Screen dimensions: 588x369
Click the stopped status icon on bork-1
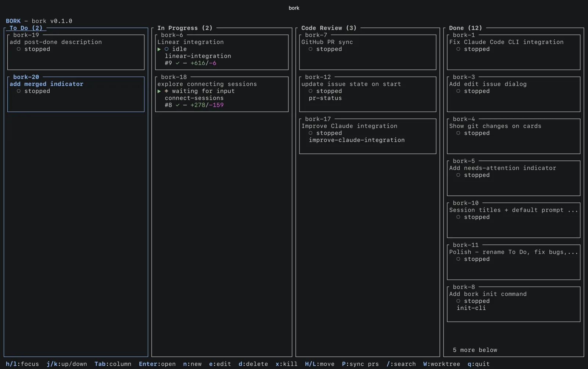pos(458,49)
